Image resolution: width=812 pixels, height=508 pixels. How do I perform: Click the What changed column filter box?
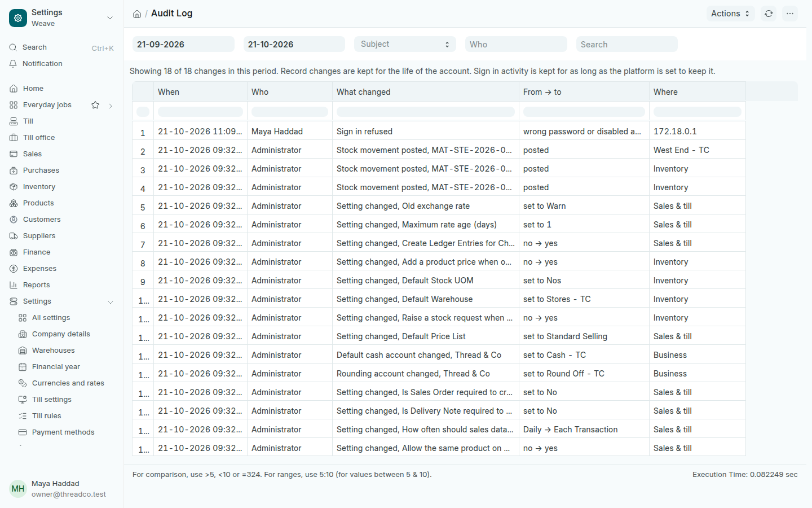426,112
